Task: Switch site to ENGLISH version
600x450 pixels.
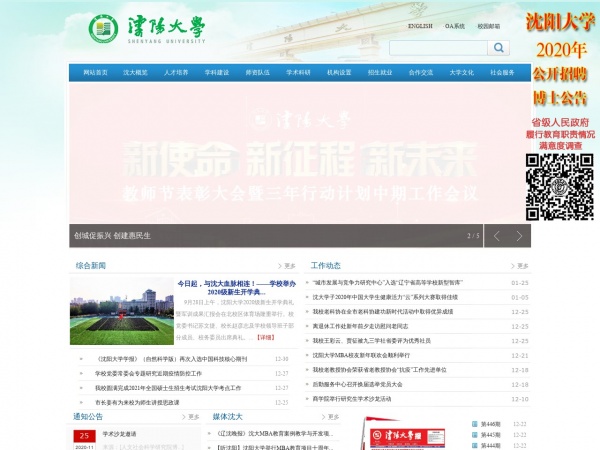Action: tap(420, 26)
